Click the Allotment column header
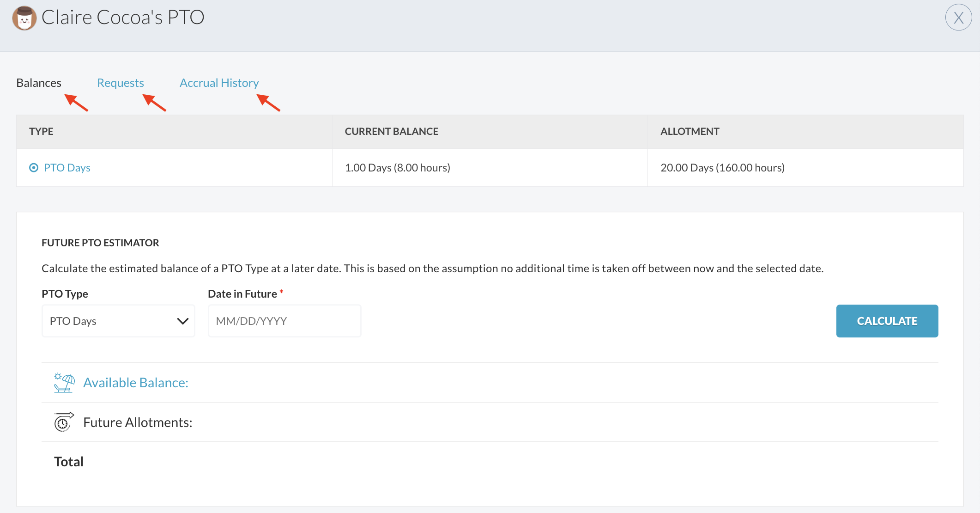980x513 pixels. (690, 131)
